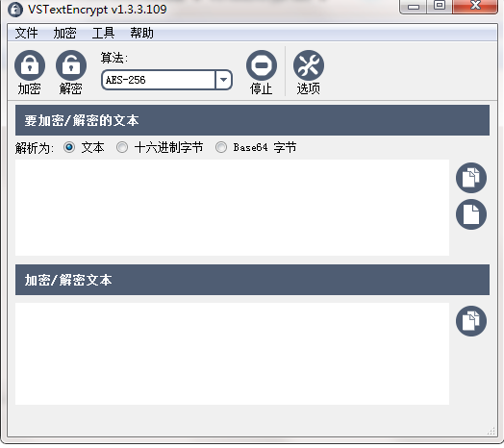The width and height of the screenshot is (504, 448).
Task: Click the VSTextEncrypt app icon in title bar
Action: tap(15, 10)
